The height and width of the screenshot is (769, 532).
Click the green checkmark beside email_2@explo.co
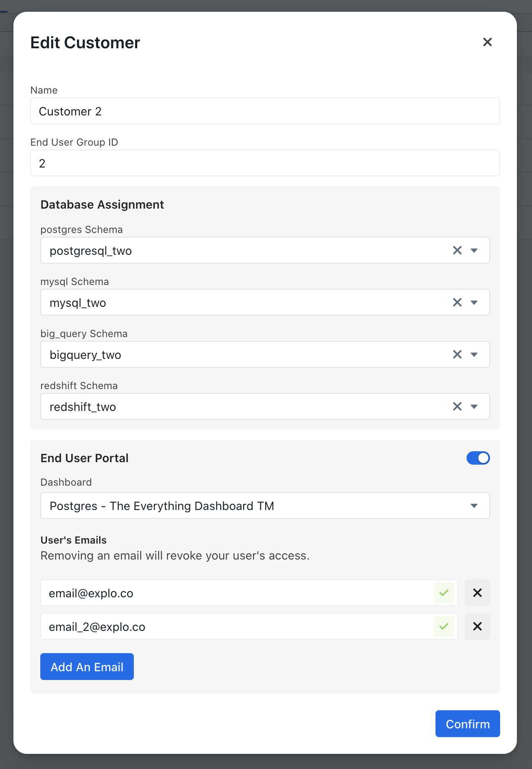(444, 626)
